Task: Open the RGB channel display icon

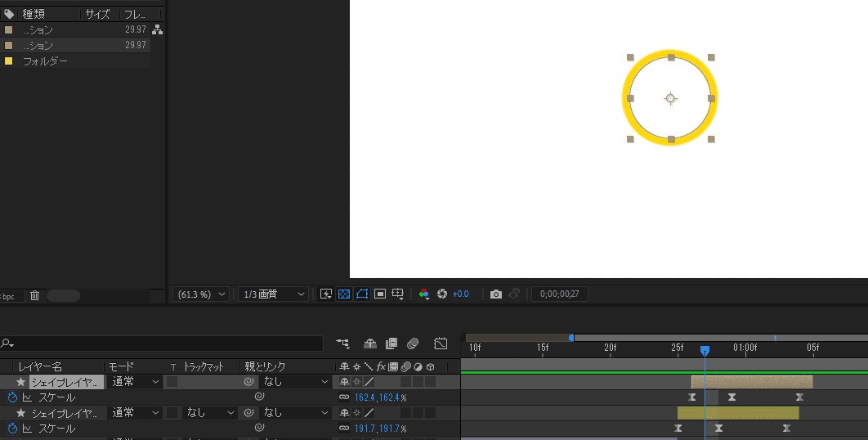Action: [x=424, y=294]
